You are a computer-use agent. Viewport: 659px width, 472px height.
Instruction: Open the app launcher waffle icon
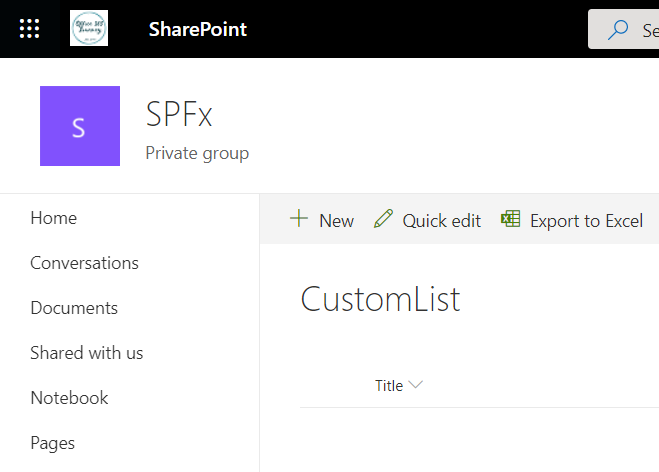[x=29, y=29]
